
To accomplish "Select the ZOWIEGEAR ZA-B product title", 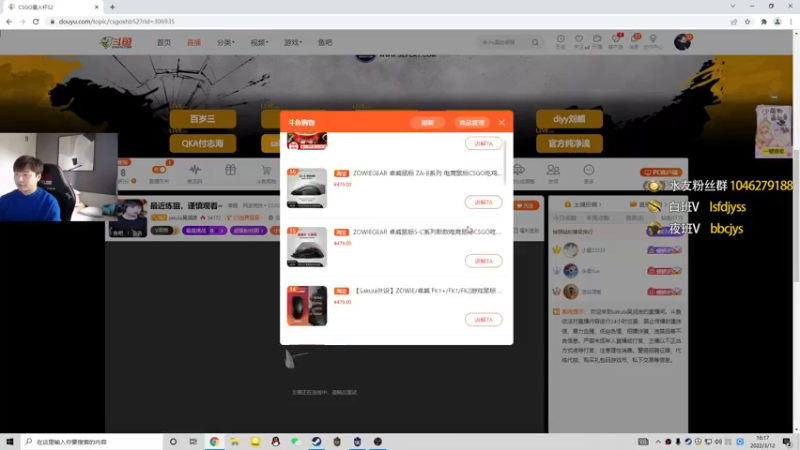I will click(x=427, y=173).
